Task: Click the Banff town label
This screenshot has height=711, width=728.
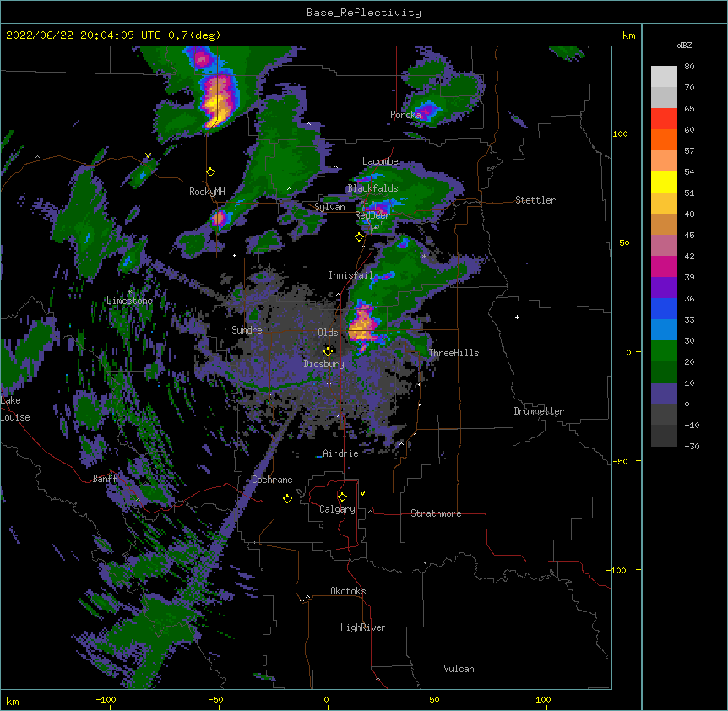Action: pyautogui.click(x=105, y=479)
